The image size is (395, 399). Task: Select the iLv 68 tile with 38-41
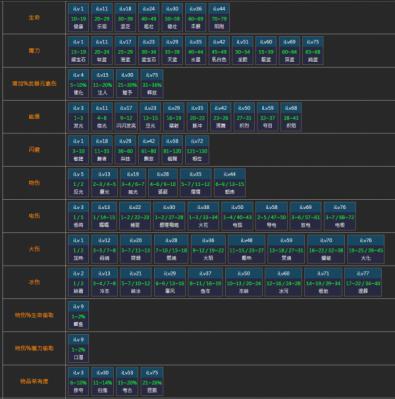click(291, 117)
